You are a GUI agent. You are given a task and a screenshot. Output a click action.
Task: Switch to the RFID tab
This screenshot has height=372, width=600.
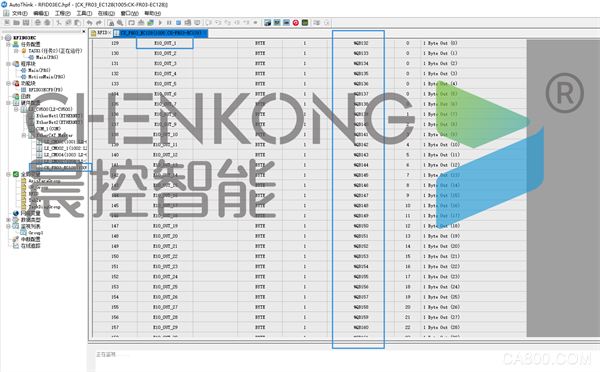tap(101, 33)
